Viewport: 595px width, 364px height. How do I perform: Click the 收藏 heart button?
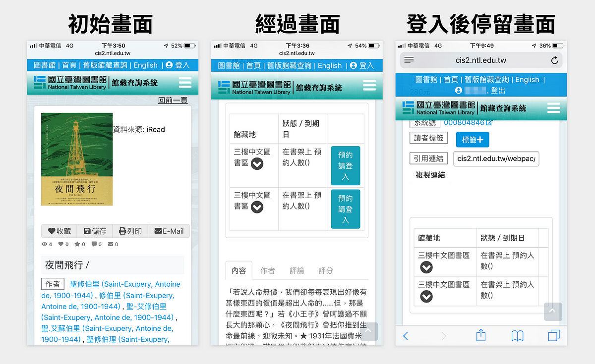[59, 231]
